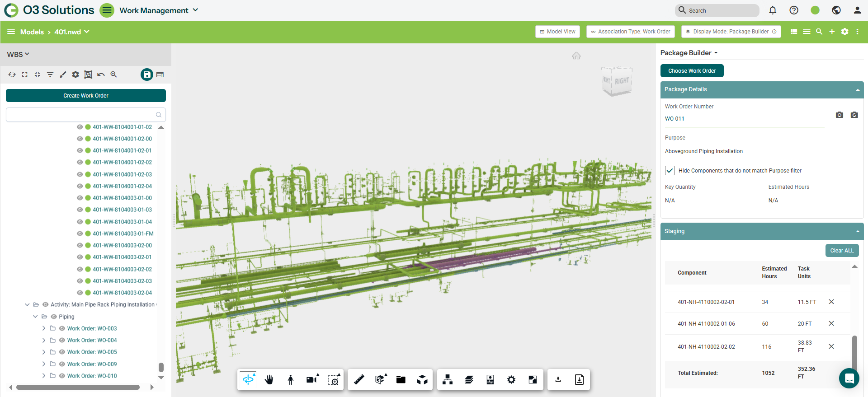Open the model browser hierarchy icon
Image resolution: width=868 pixels, height=397 pixels.
pos(448,380)
